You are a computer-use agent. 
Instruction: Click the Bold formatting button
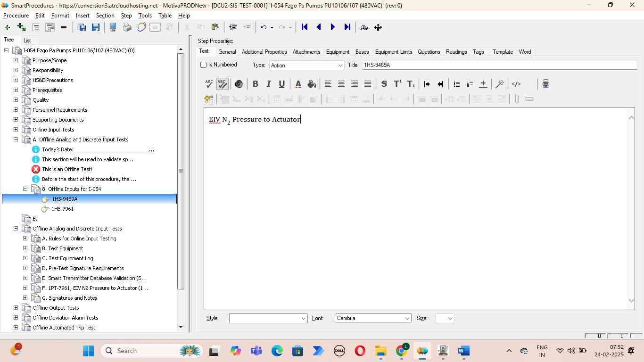pyautogui.click(x=255, y=84)
